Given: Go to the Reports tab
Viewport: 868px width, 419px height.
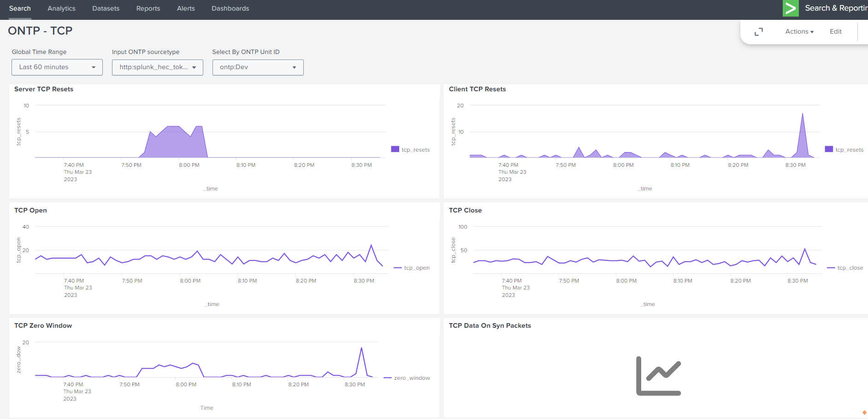Looking at the screenshot, I should point(148,8).
